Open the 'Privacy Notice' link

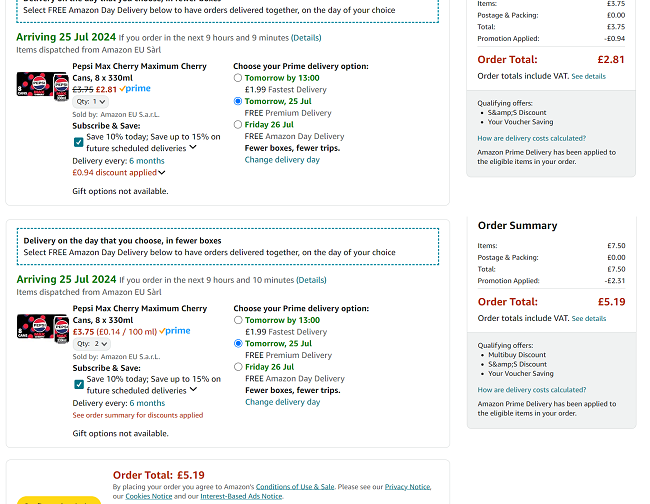pos(407,486)
